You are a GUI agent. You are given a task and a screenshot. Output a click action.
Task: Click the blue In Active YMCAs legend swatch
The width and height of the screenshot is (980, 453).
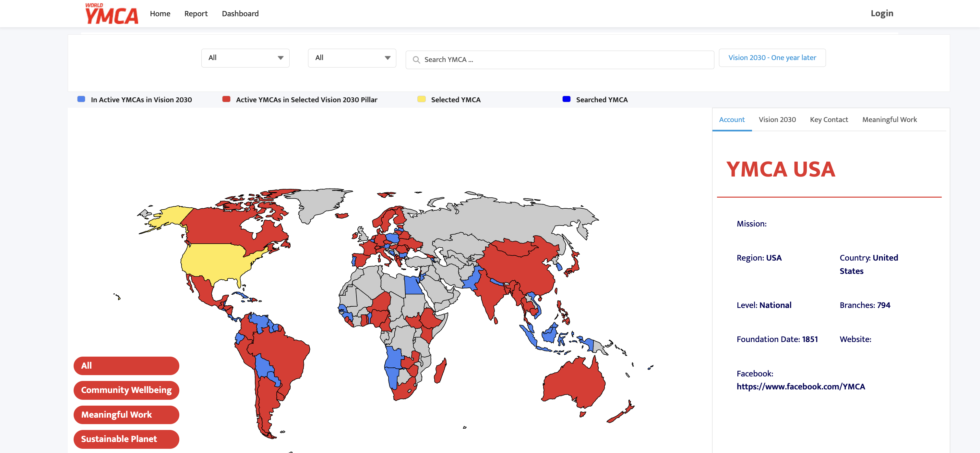point(81,99)
